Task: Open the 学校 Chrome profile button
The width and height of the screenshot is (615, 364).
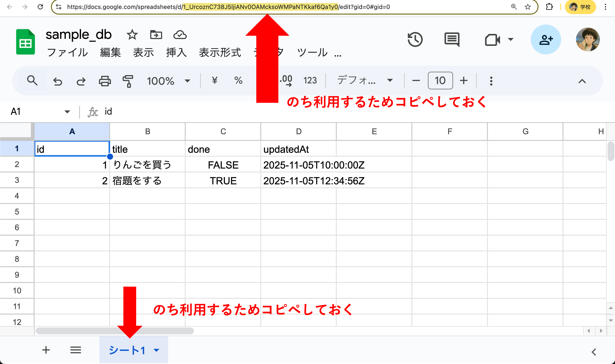Action: [x=580, y=7]
